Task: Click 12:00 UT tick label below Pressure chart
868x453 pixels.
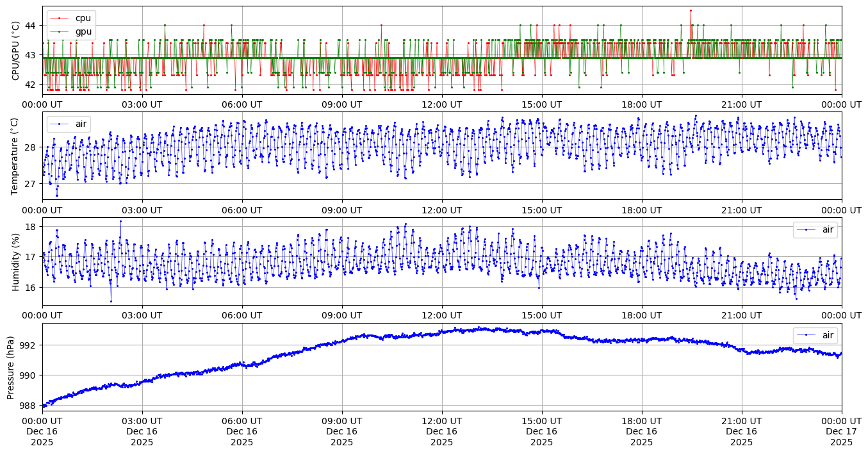Action: pos(441,421)
